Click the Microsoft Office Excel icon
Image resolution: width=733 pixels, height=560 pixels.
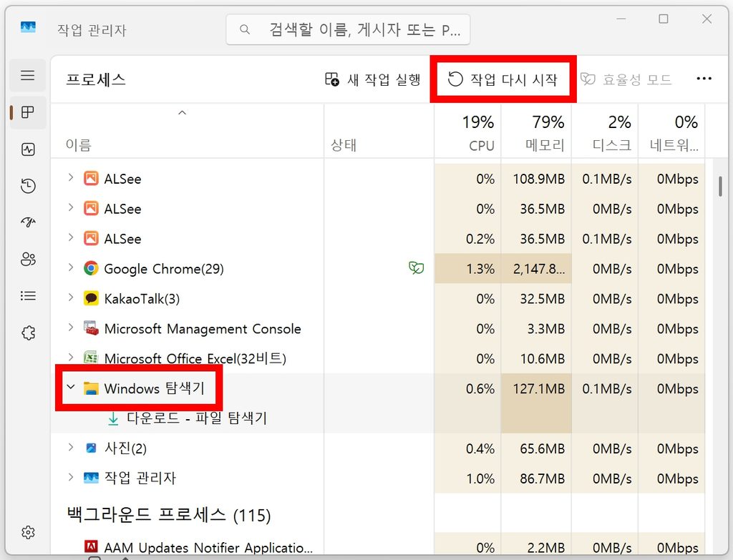tap(91, 358)
